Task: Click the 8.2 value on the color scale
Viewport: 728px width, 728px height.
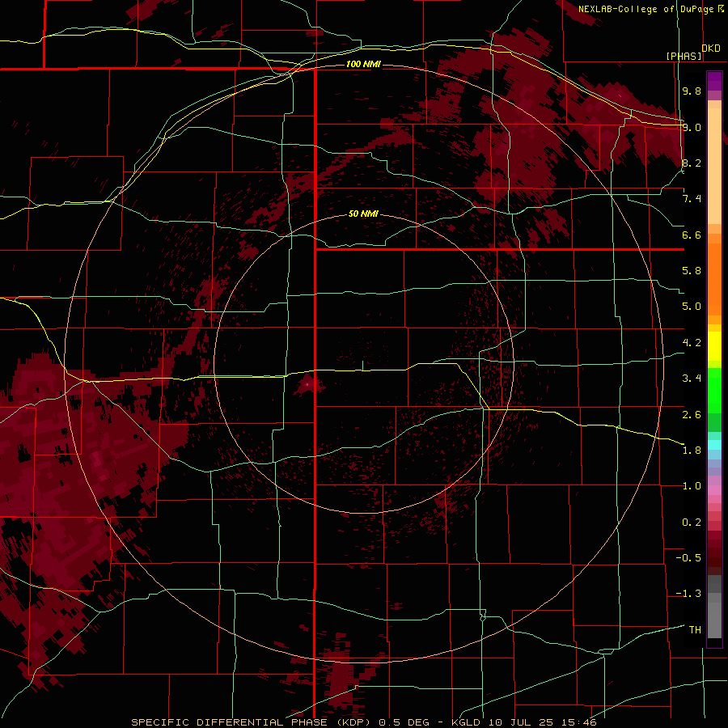Action: click(692, 163)
